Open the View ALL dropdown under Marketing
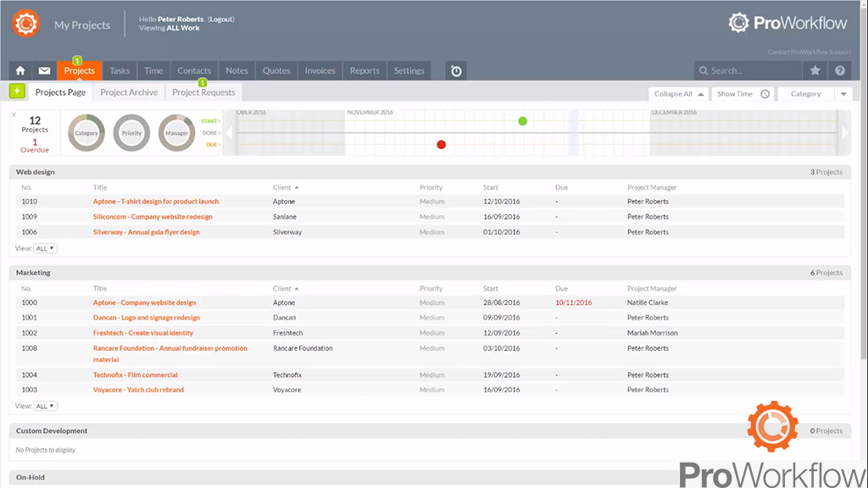Image resolution: width=868 pixels, height=488 pixels. click(45, 406)
